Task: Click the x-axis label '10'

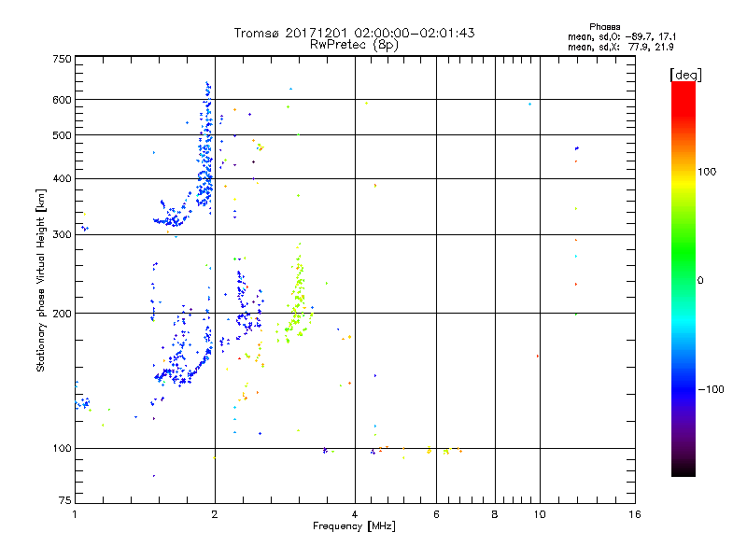Action: pos(540,514)
